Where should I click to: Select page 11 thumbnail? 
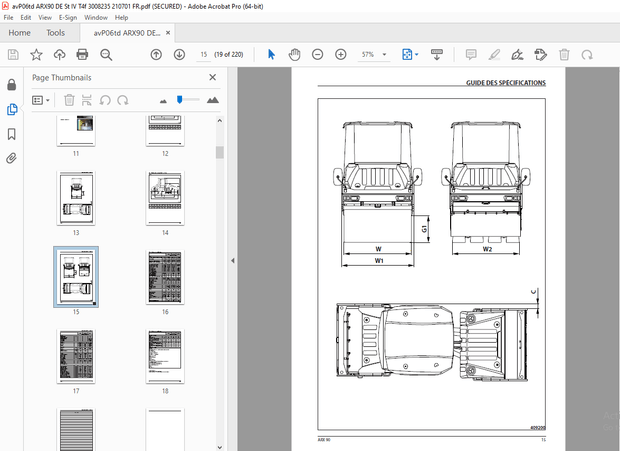[x=76, y=130]
